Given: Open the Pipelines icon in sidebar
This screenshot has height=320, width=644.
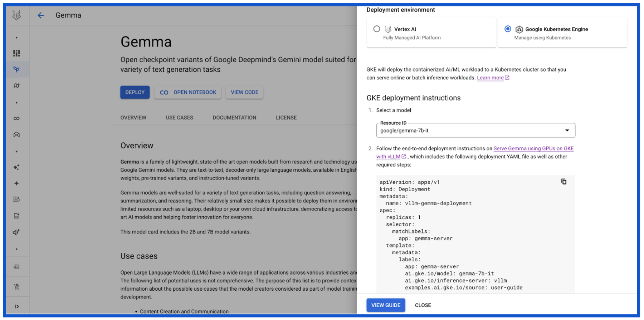Looking at the screenshot, I should [16, 85].
